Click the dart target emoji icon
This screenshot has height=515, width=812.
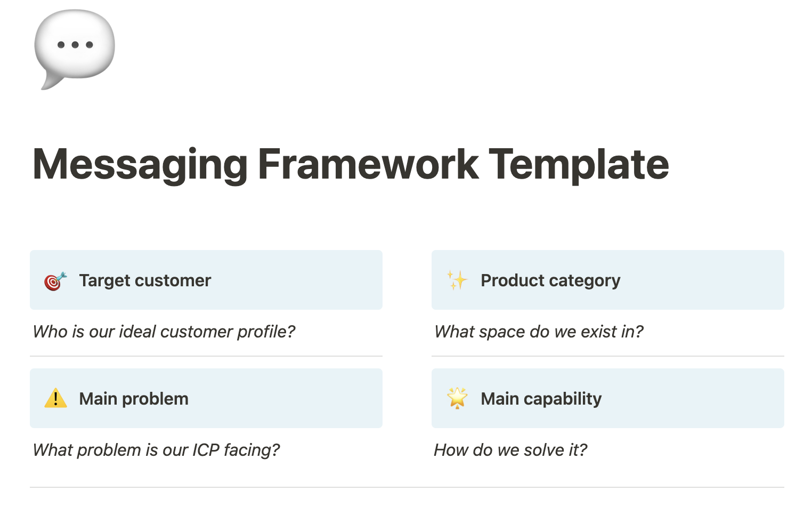click(55, 281)
